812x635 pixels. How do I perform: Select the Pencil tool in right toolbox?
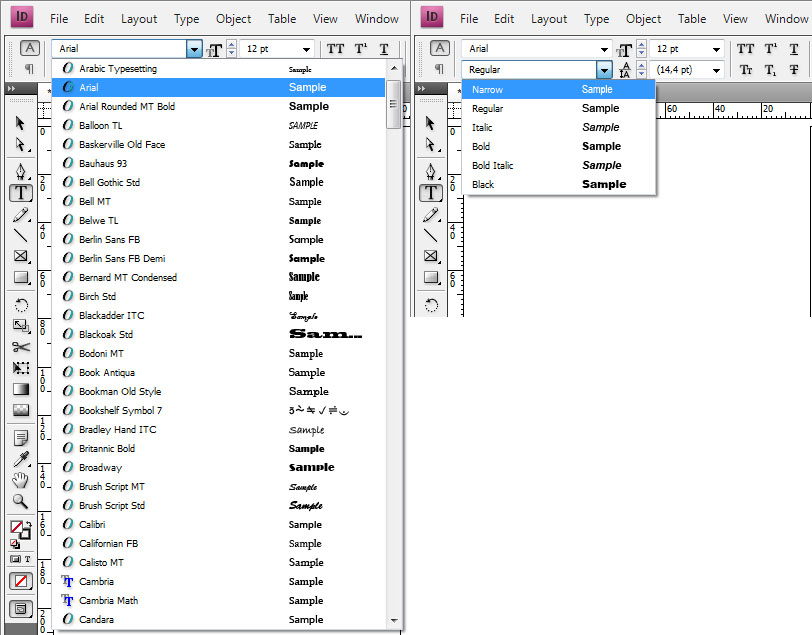click(430, 214)
